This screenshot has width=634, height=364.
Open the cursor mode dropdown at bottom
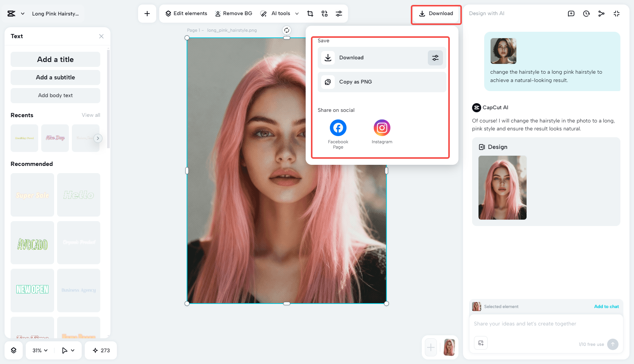click(68, 350)
